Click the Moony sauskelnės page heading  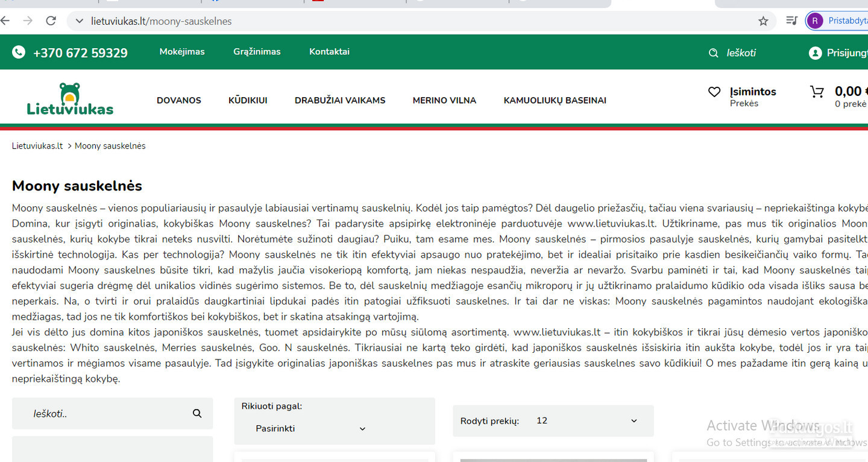click(77, 186)
